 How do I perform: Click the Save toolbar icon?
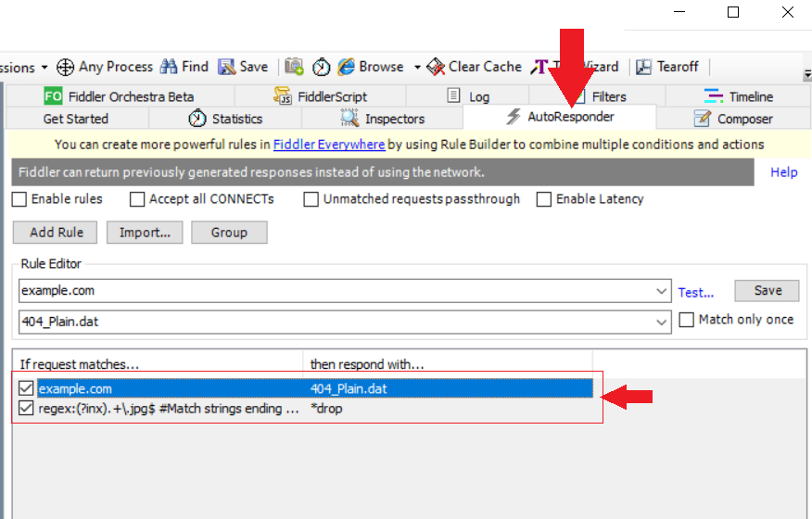click(226, 67)
